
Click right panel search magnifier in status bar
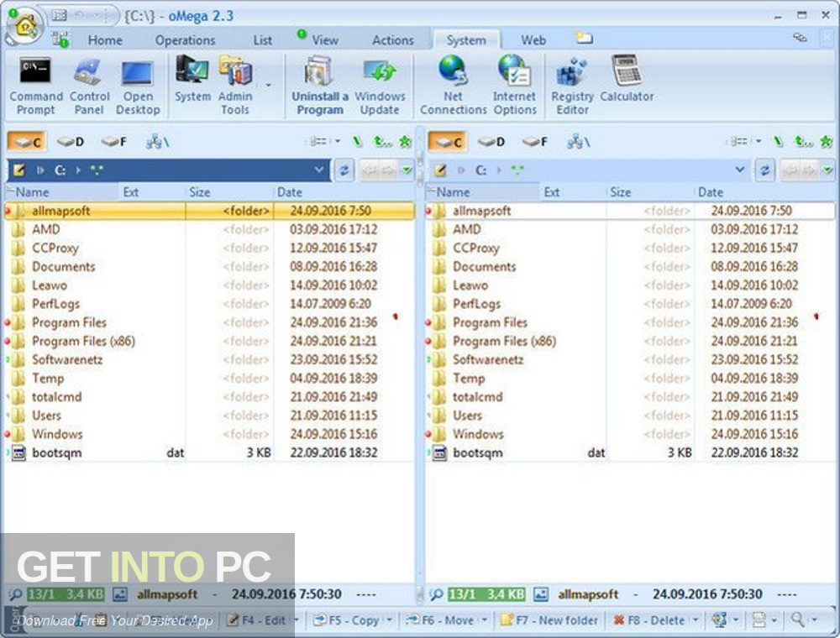point(437,594)
